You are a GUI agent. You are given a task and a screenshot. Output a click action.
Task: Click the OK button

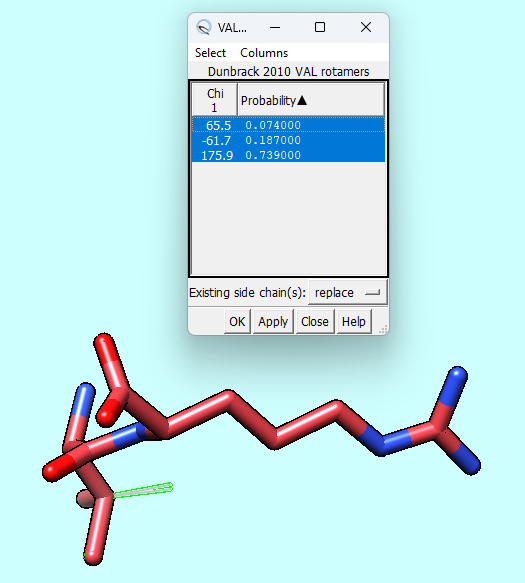click(x=237, y=322)
